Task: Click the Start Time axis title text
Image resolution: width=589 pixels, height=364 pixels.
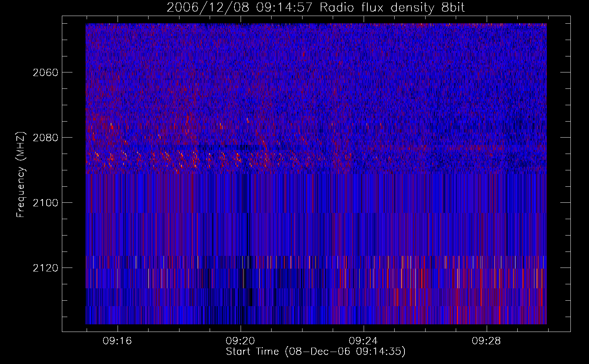Action: 316,352
